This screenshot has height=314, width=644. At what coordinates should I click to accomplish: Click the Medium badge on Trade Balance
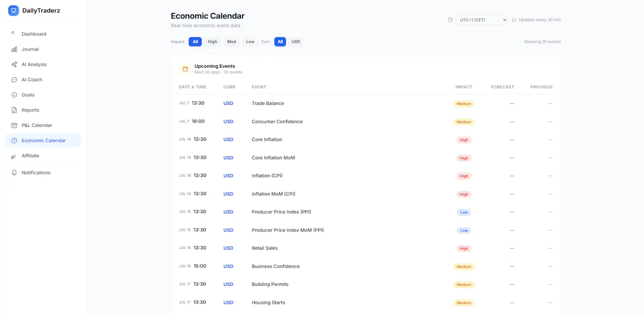tap(464, 104)
